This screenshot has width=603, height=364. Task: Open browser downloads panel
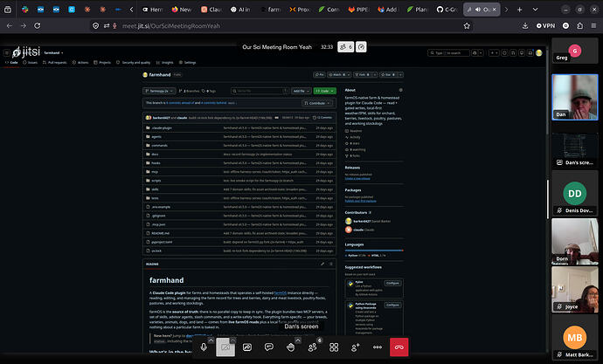click(525, 25)
